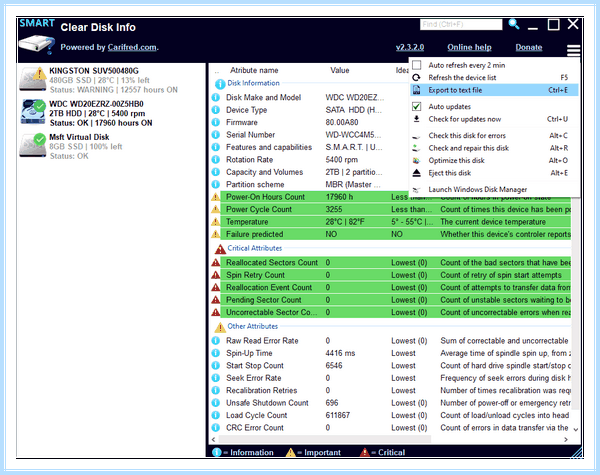Screen dimensions: 600x475
Task: Open the hamburger menu icon
Action: coord(573,50)
